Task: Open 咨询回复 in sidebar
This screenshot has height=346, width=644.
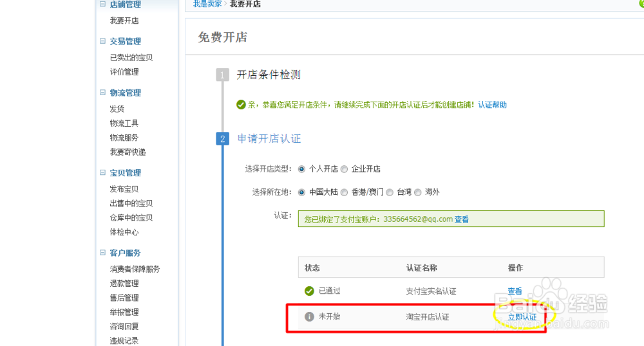Action: coord(124,326)
